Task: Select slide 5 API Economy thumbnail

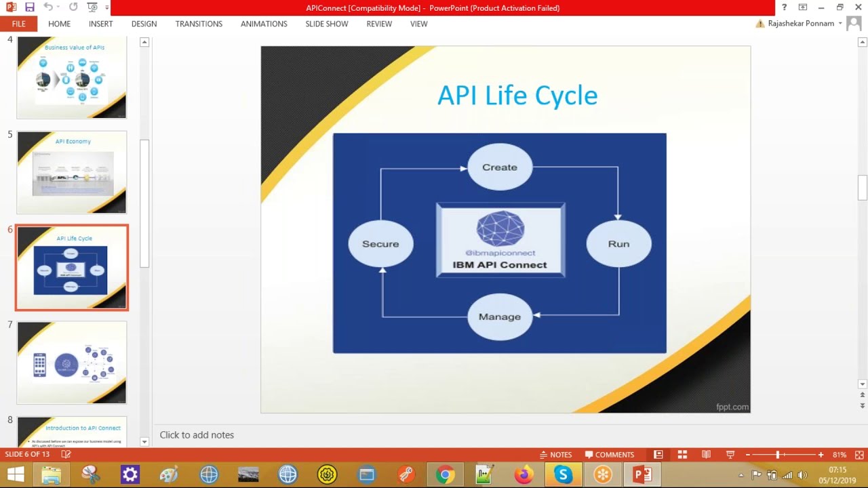Action: (x=71, y=172)
